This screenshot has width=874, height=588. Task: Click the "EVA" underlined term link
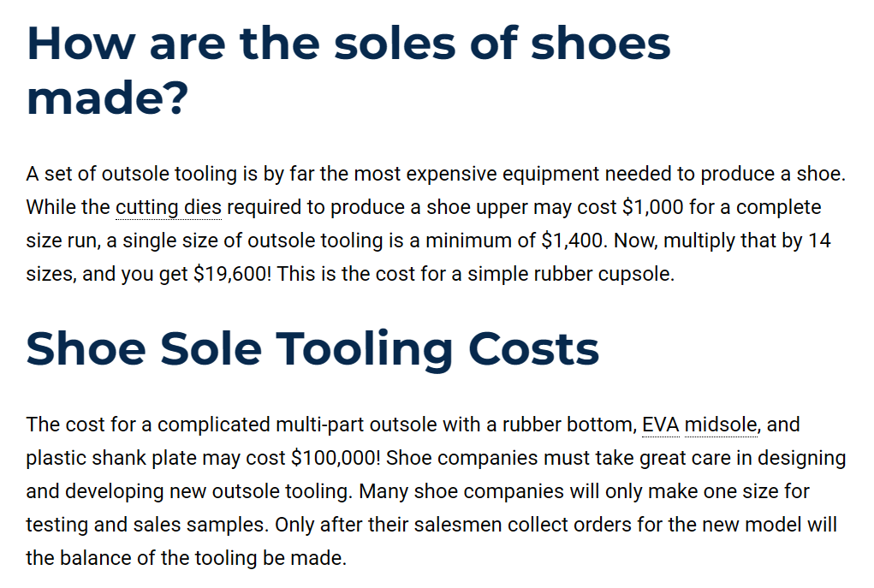660,425
